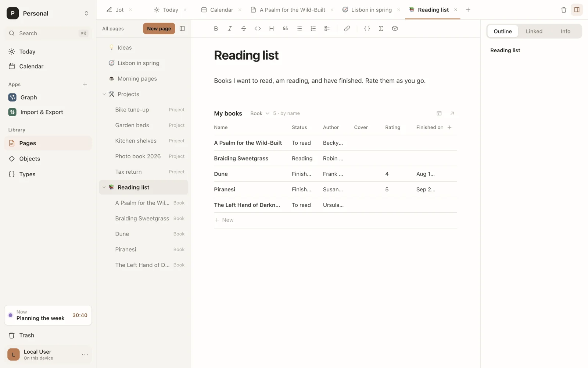Open My books in expanded view
The width and height of the screenshot is (588, 368).
coord(452,113)
